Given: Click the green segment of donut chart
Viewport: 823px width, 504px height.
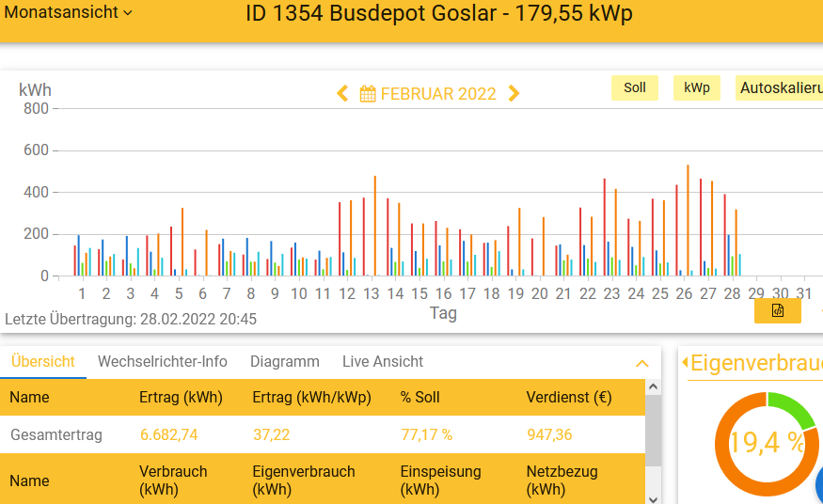Looking at the screenshot, I should [795, 407].
